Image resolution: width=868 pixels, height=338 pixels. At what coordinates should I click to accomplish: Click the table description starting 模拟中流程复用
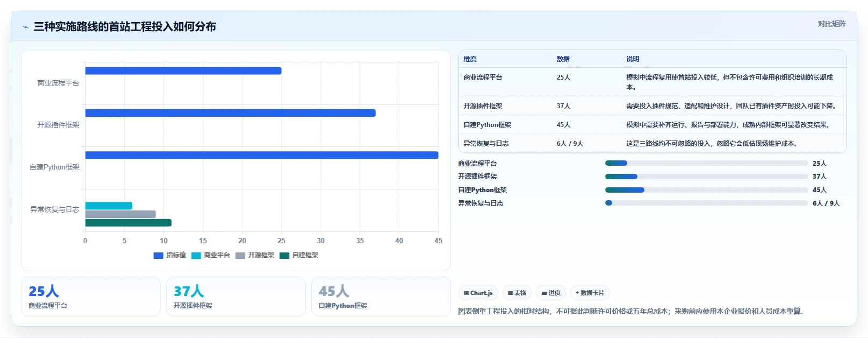729,82
